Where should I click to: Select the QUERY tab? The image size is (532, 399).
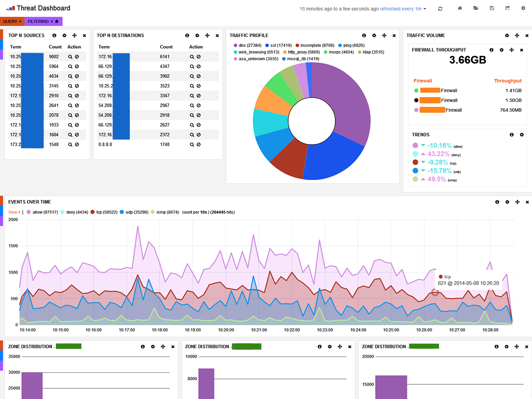click(x=11, y=21)
